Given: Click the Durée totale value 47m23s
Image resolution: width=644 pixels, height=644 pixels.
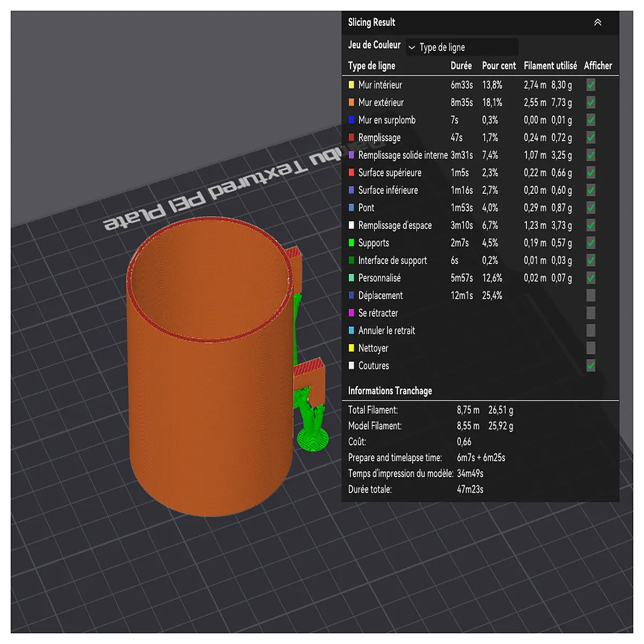Looking at the screenshot, I should click(470, 489).
